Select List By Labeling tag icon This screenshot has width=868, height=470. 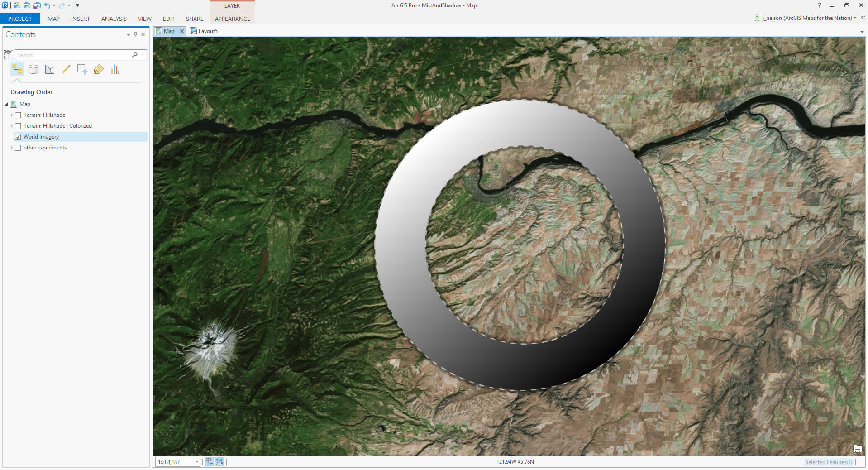pyautogui.click(x=99, y=69)
